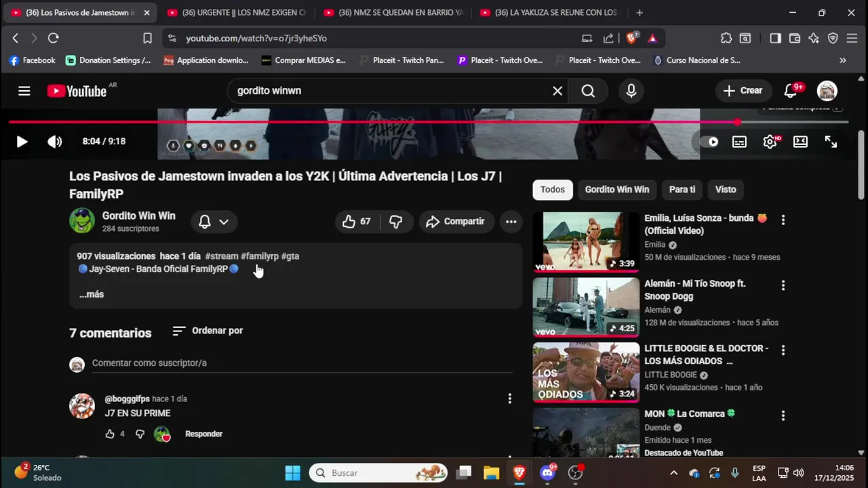The height and width of the screenshot is (488, 868).
Task: Expand subscription notification bell dropdown
Action: (214, 222)
